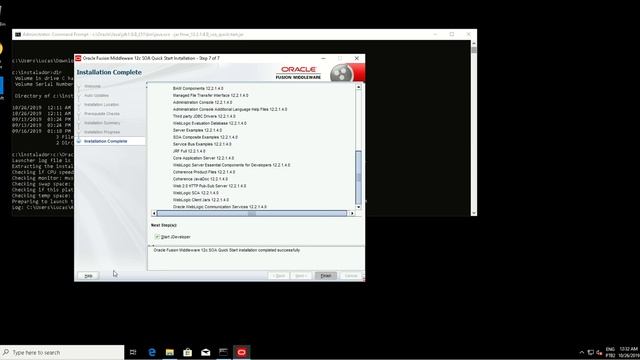The width and height of the screenshot is (640, 360).
Task: Click 'WebLogic SCA 12.2.1.4.0' row
Action: 196,193
